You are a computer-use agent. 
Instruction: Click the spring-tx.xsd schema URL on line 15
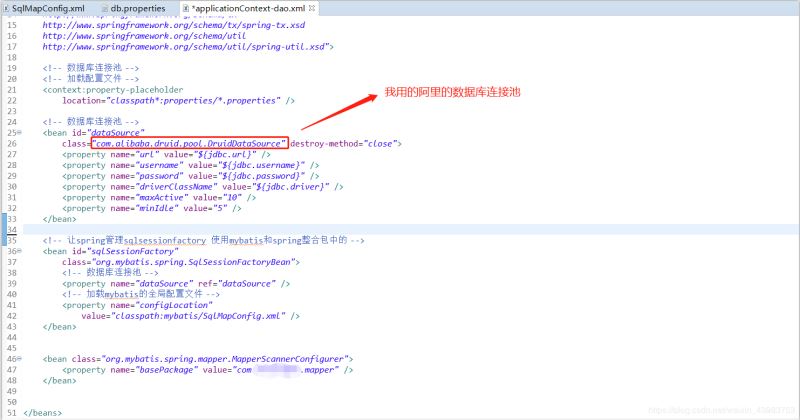173,25
